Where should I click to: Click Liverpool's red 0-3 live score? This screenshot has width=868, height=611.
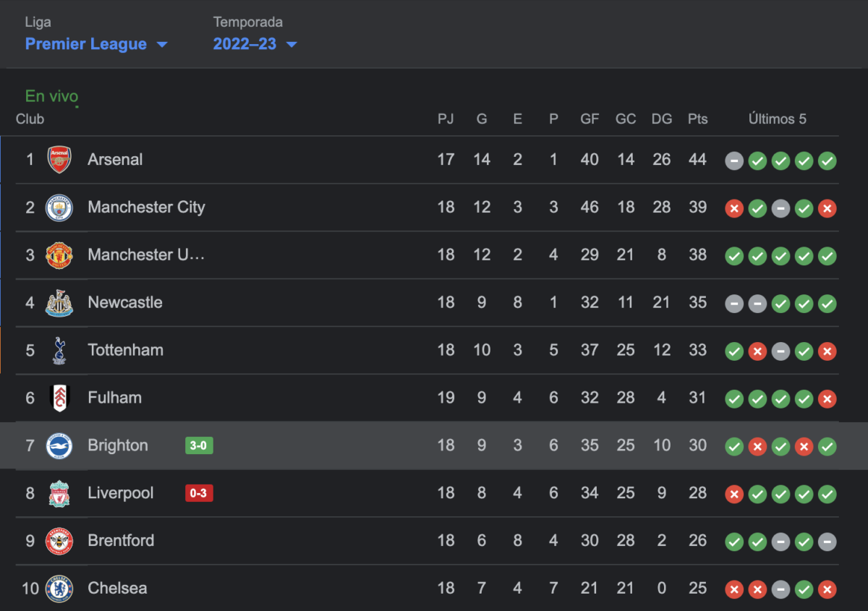[199, 494]
